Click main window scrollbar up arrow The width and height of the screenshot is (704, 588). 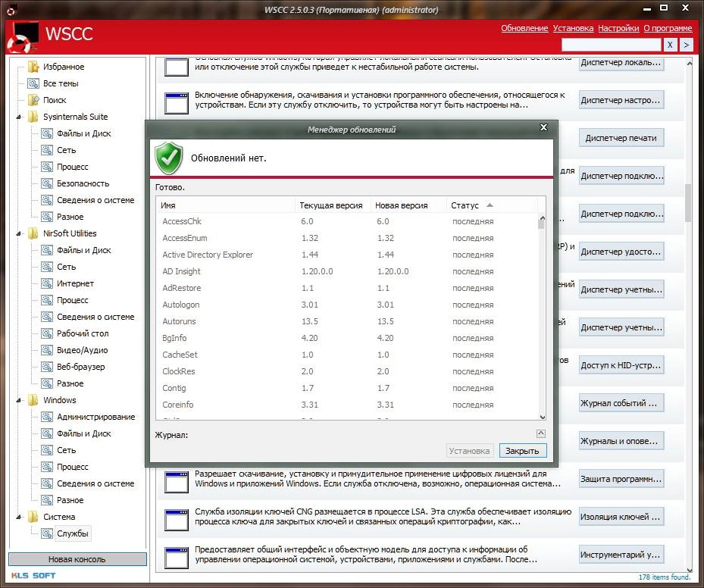pyautogui.click(x=689, y=64)
